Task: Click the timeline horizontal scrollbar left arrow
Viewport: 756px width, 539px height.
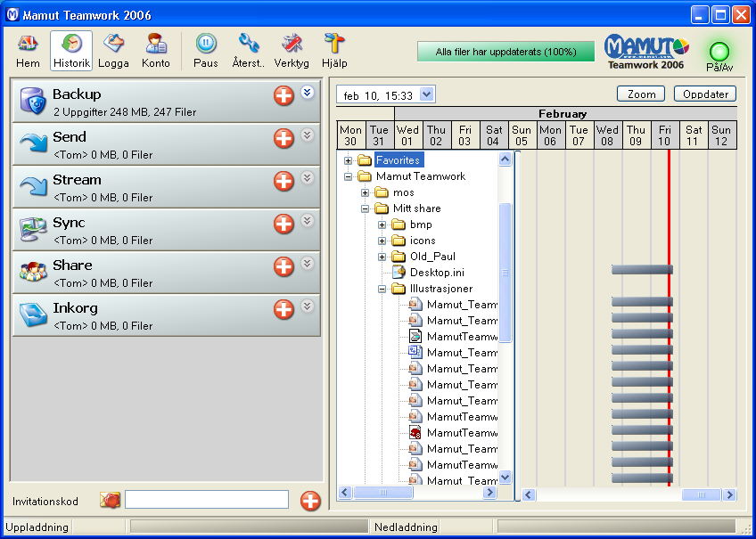Action: pos(529,494)
